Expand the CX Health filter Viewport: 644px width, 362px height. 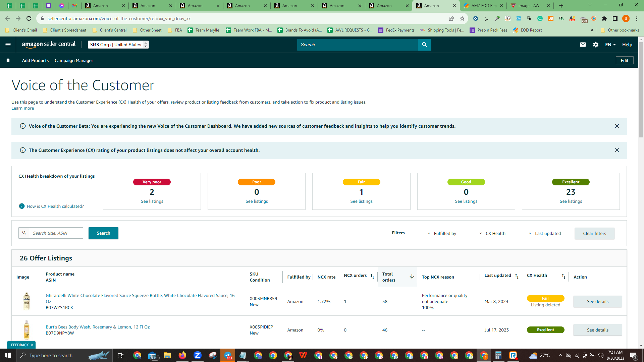click(492, 233)
